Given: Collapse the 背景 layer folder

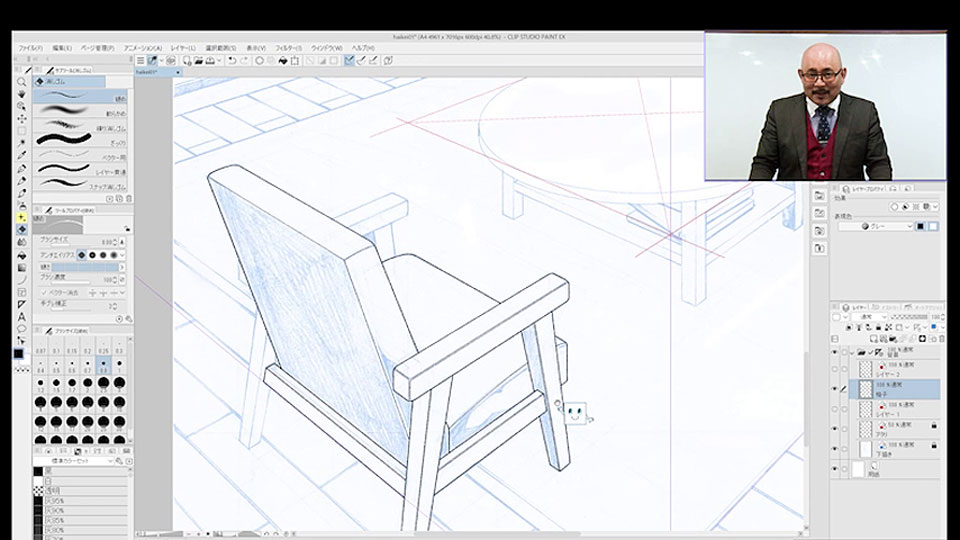Looking at the screenshot, I should (852, 353).
